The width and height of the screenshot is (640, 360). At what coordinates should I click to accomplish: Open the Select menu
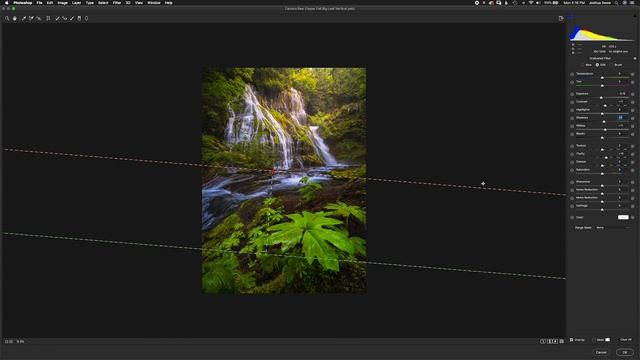click(x=103, y=3)
